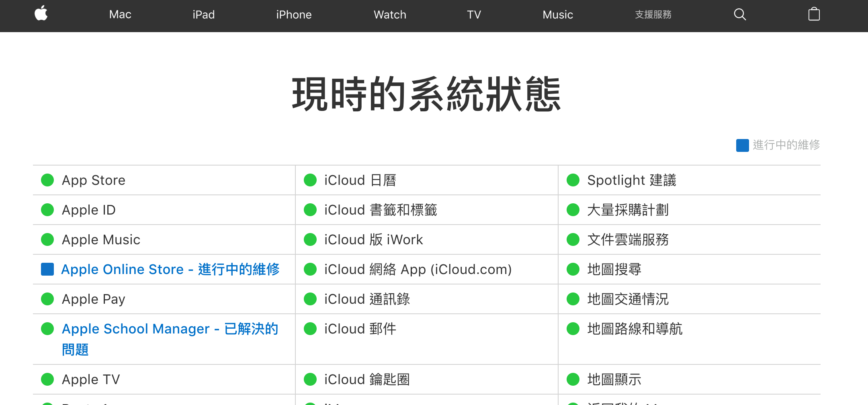Click the green status dot for Apple TV

pyautogui.click(x=47, y=379)
